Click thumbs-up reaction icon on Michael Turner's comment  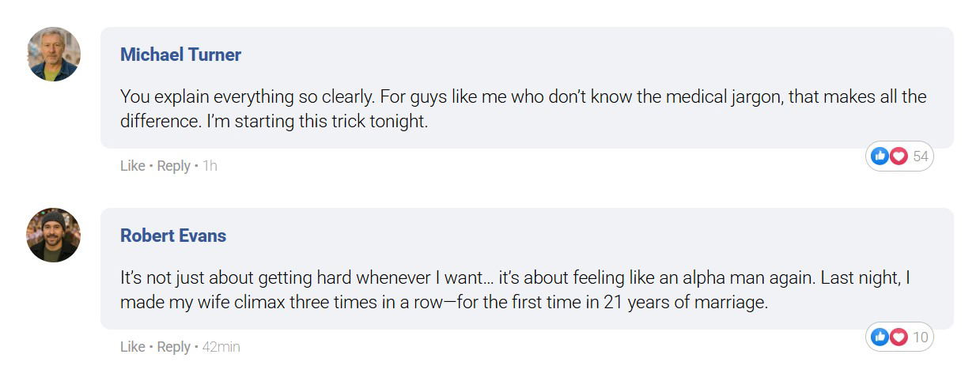pyautogui.click(x=879, y=156)
